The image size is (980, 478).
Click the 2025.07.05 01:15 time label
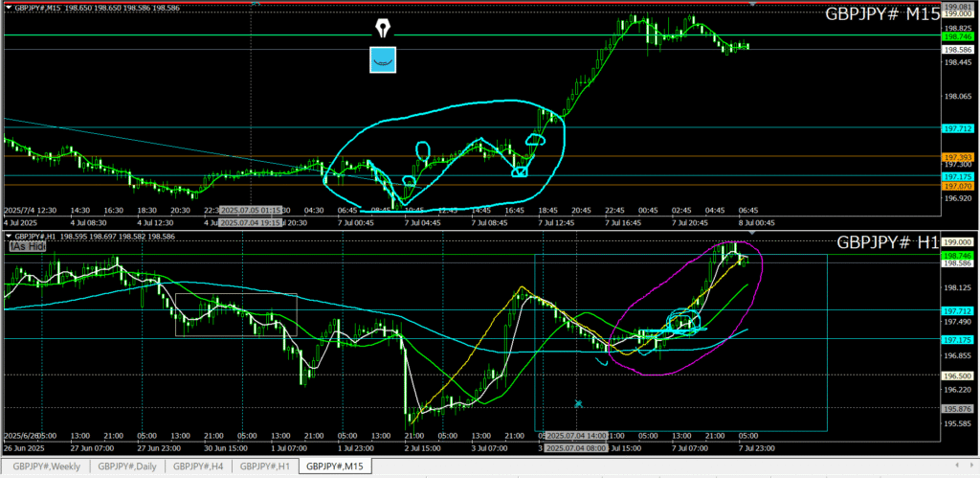pyautogui.click(x=250, y=210)
